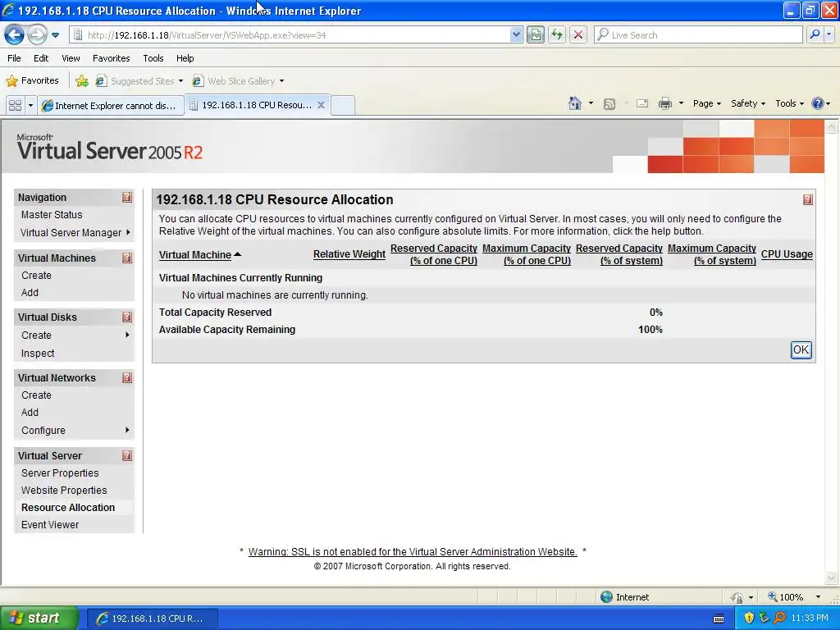Open the Page command bar menu
Screen dimensions: 840x630
point(706,103)
